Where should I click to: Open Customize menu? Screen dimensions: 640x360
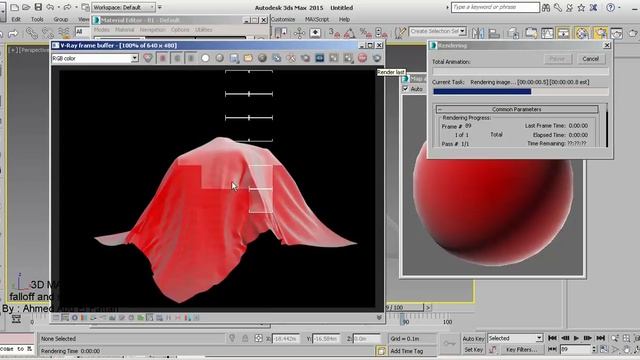coord(283,19)
